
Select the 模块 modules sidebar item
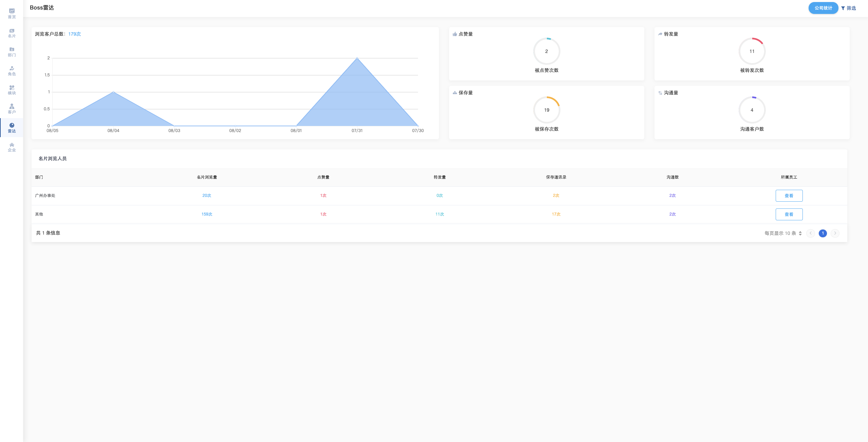(12, 90)
